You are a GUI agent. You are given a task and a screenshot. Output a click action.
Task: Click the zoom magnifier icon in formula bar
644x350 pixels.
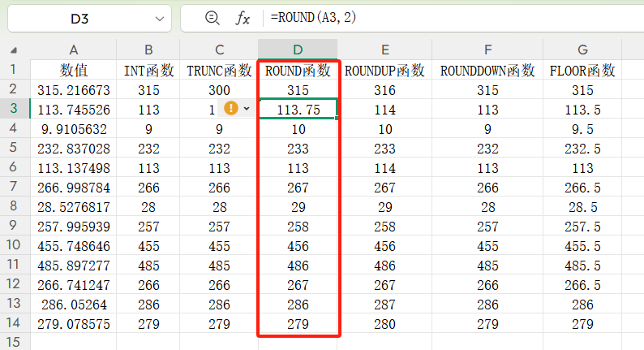coord(212,18)
